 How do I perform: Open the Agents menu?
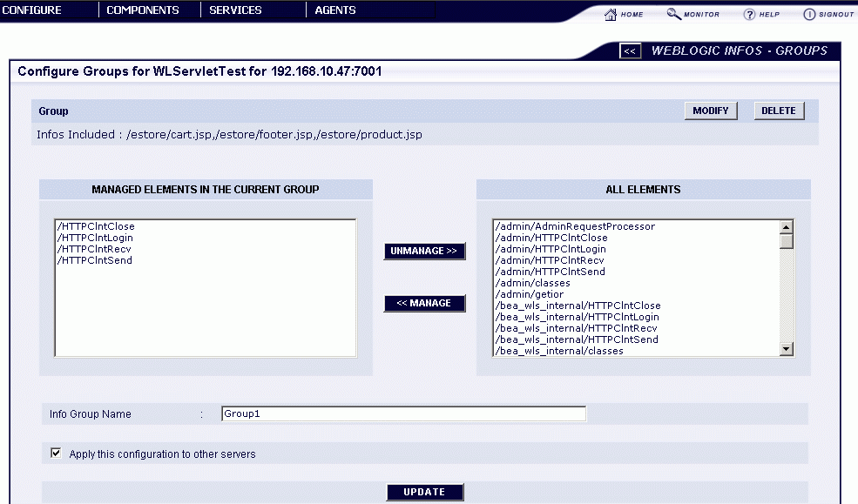point(334,10)
